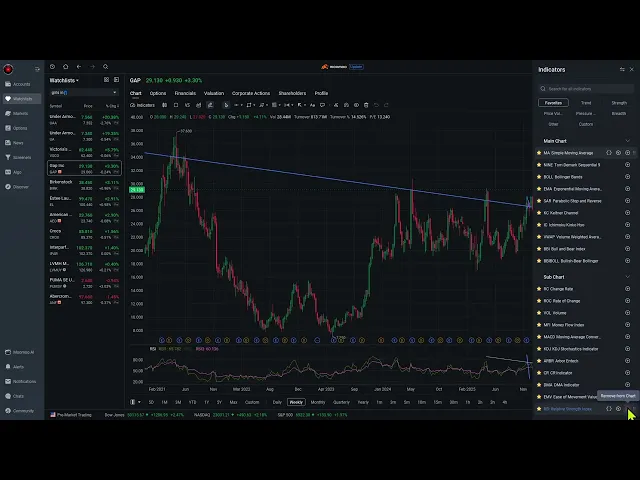
Task: Click the text annotation Aa tool
Action: coord(312,105)
